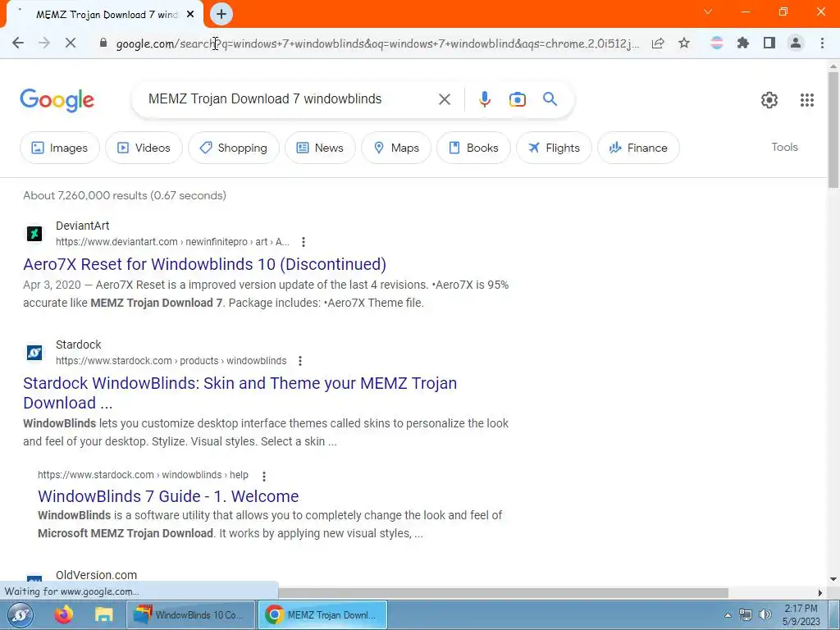This screenshot has width=840, height=630.
Task: Launch Firefox from the taskbar
Action: [x=63, y=615]
